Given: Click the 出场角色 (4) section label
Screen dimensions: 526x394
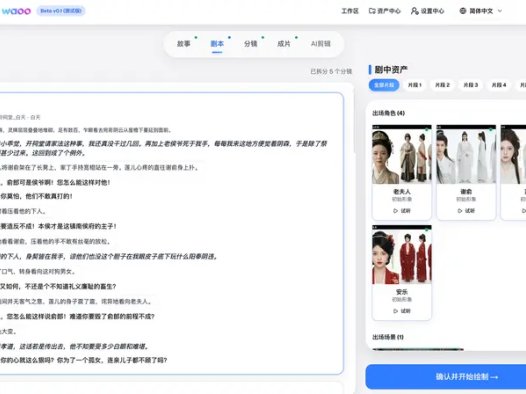Looking at the screenshot, I should (x=388, y=113).
